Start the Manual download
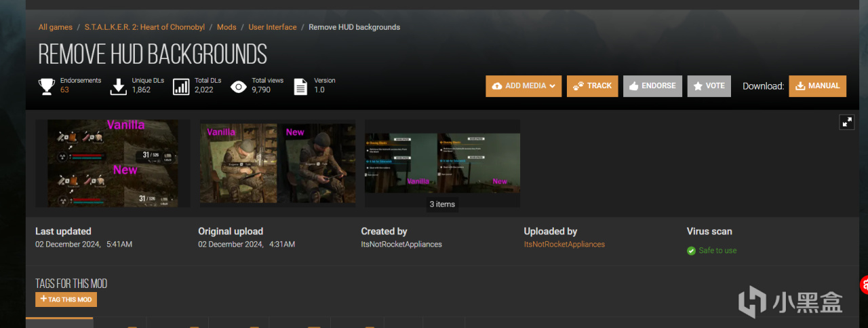 pyautogui.click(x=817, y=86)
